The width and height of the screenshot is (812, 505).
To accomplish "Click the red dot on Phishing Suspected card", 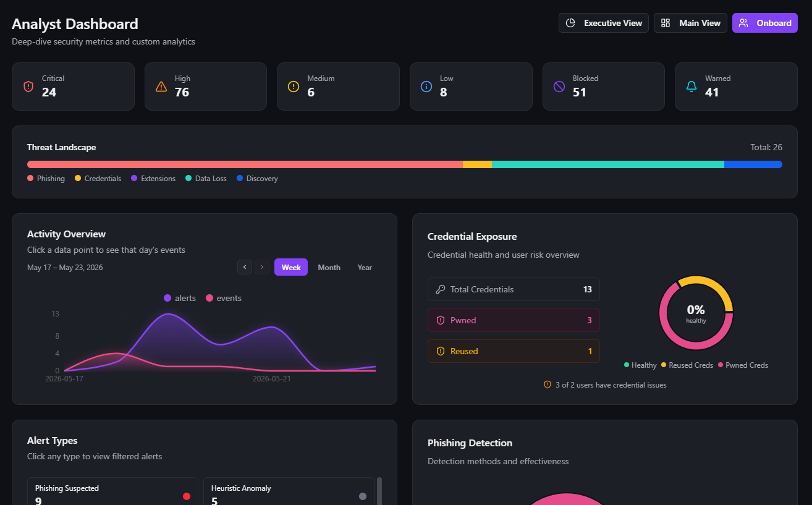I will coord(187,496).
